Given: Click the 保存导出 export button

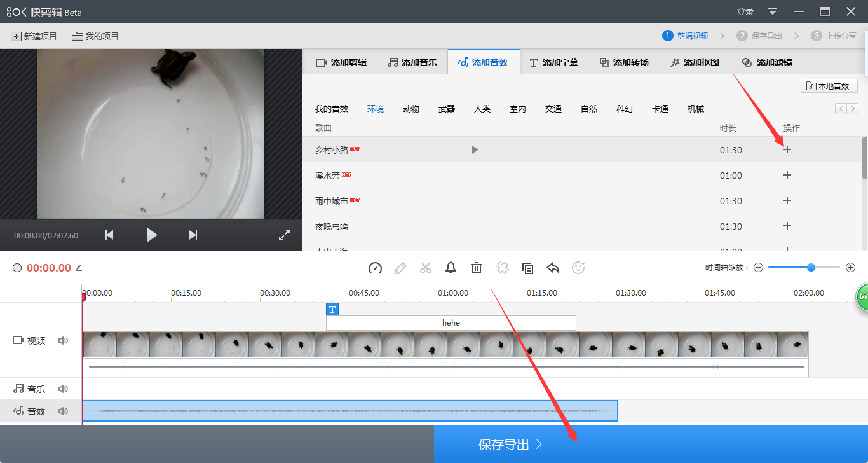Looking at the screenshot, I should tap(508, 445).
